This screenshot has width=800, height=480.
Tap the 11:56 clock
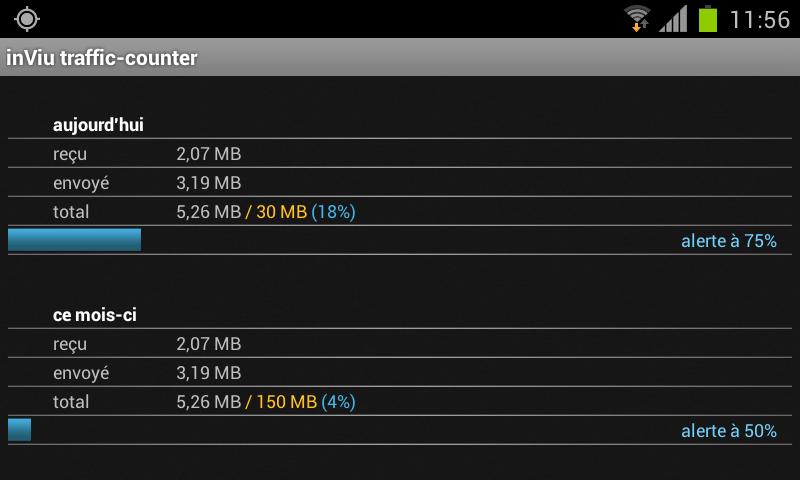click(x=760, y=19)
